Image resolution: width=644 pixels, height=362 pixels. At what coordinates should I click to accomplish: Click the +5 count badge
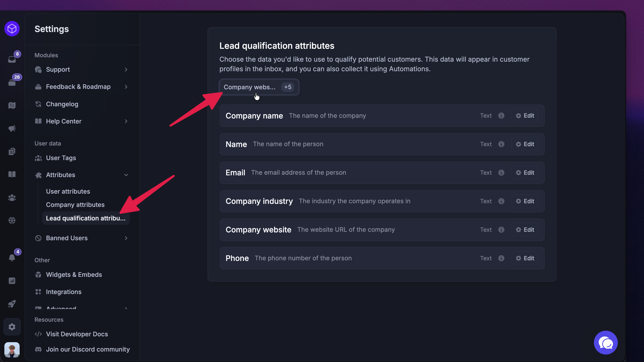click(x=288, y=87)
